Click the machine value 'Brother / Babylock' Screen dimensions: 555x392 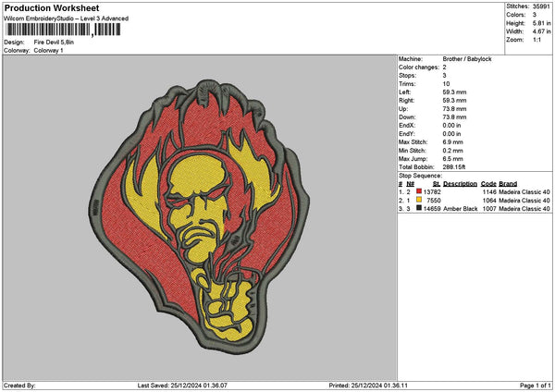pos(467,59)
